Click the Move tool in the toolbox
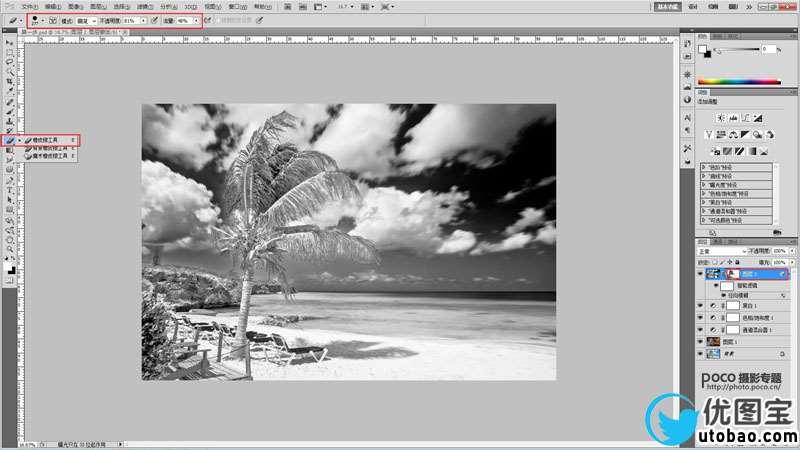The height and width of the screenshot is (450, 800). coord(10,43)
